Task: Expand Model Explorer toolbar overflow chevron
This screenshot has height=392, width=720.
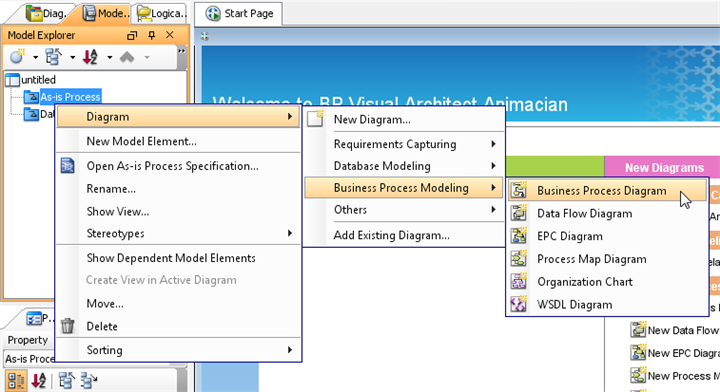Action: [x=182, y=51]
